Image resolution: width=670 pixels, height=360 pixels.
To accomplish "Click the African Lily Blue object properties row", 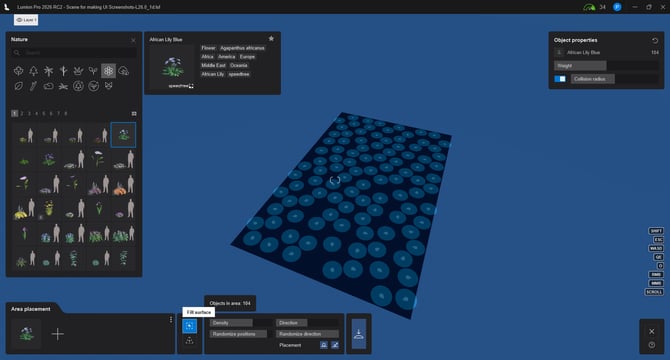I will click(x=606, y=53).
